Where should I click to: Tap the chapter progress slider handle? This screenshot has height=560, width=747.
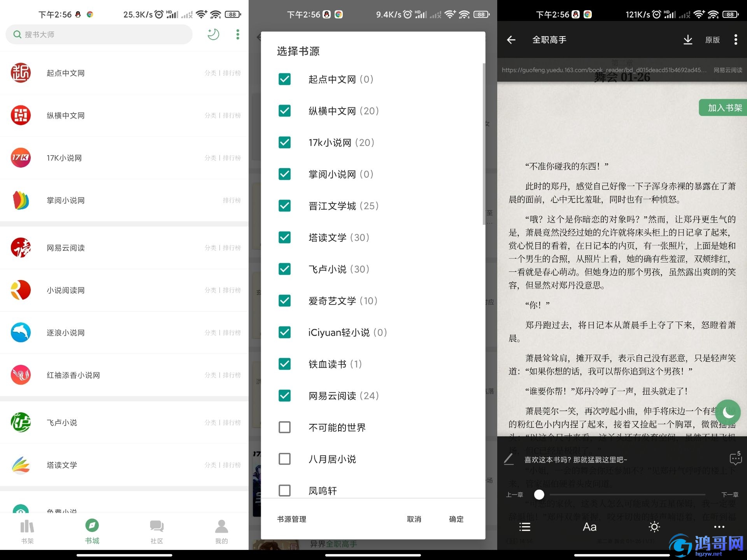click(539, 495)
